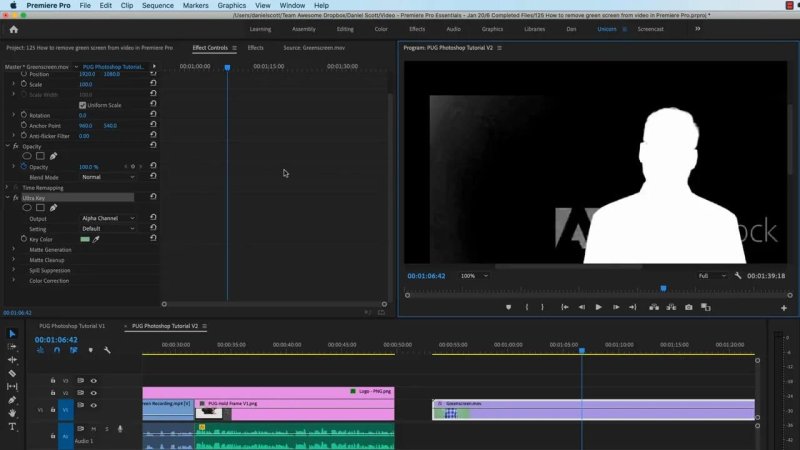Viewport: 800px width, 450px height.
Task: Switch to Color workspace
Action: (x=381, y=29)
